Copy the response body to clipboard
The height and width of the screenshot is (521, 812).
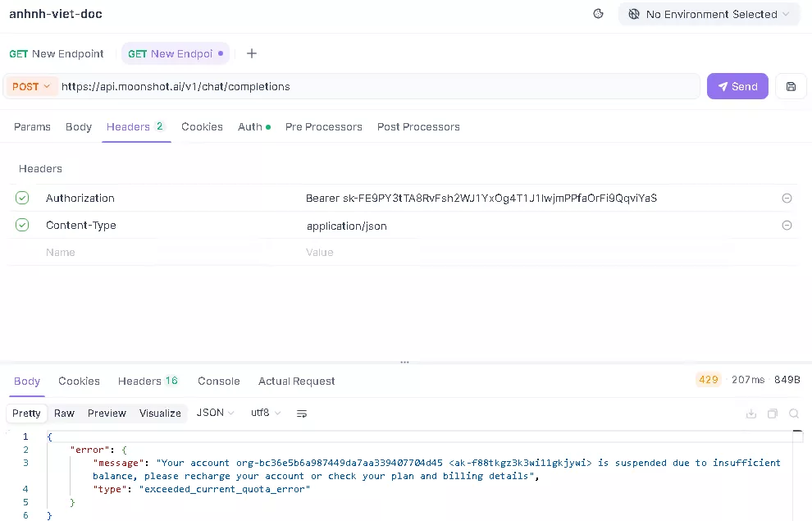[x=772, y=414]
